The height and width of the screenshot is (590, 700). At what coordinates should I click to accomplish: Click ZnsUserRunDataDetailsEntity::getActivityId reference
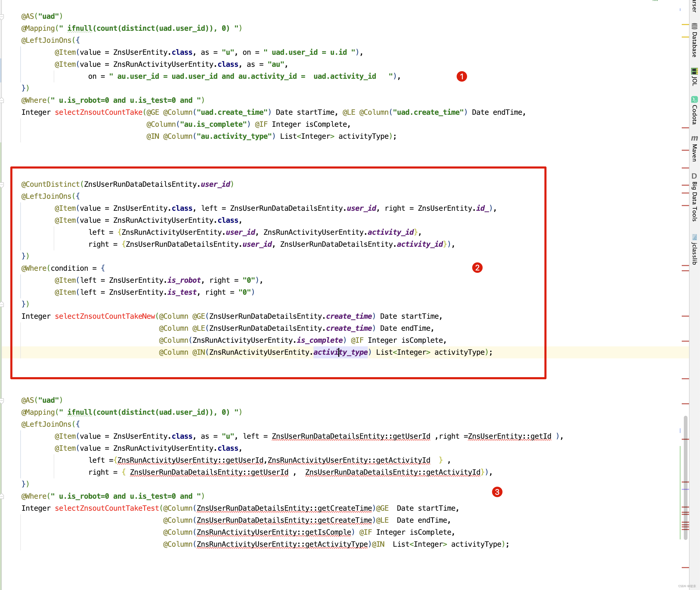(x=393, y=472)
